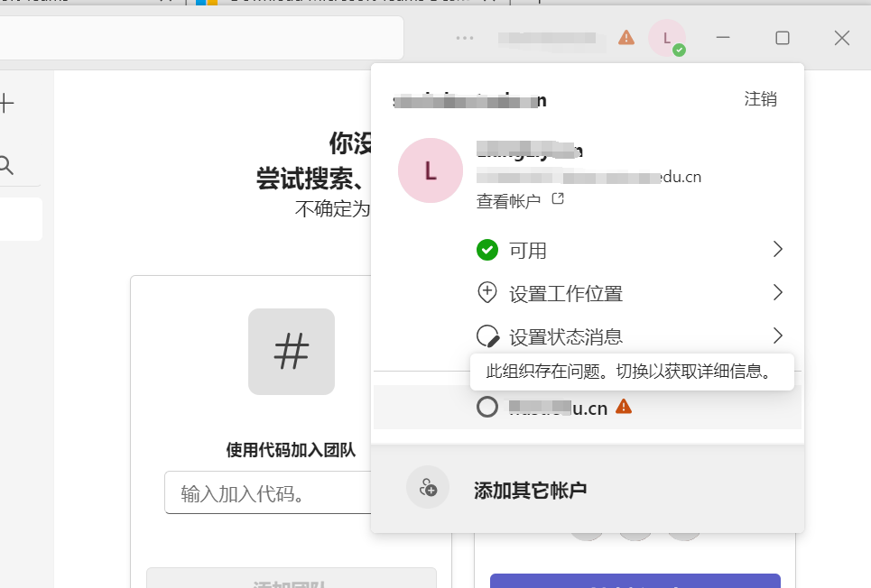
Task: Close the Teams window
Action: (x=842, y=38)
